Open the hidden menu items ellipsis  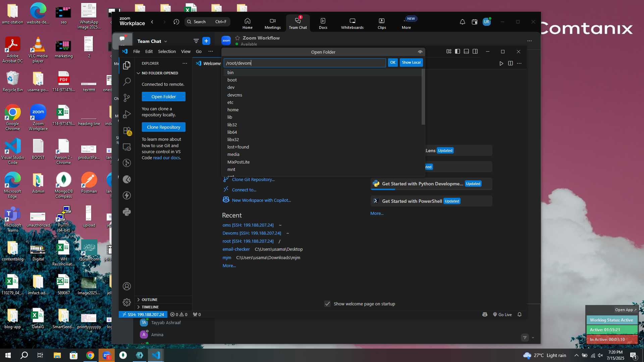click(211, 51)
